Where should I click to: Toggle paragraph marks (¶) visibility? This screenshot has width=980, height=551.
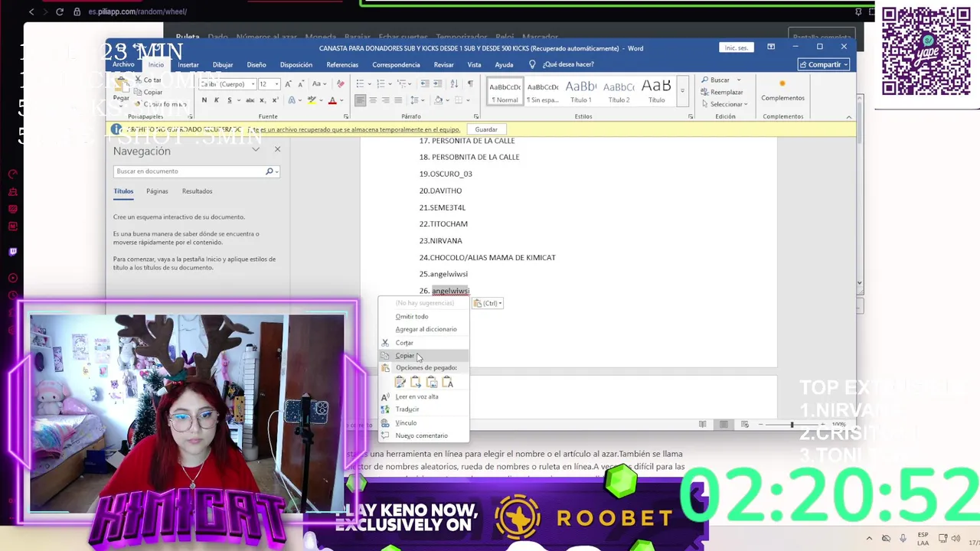pyautogui.click(x=470, y=84)
